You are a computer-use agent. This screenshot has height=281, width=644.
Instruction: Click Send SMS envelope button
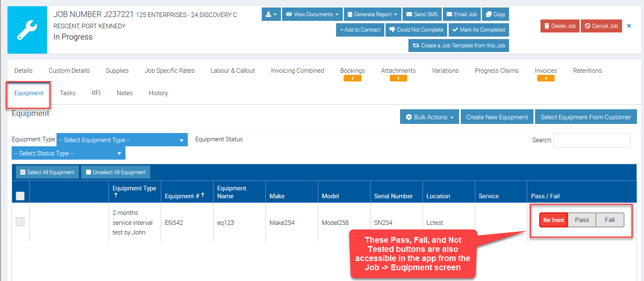pos(422,14)
